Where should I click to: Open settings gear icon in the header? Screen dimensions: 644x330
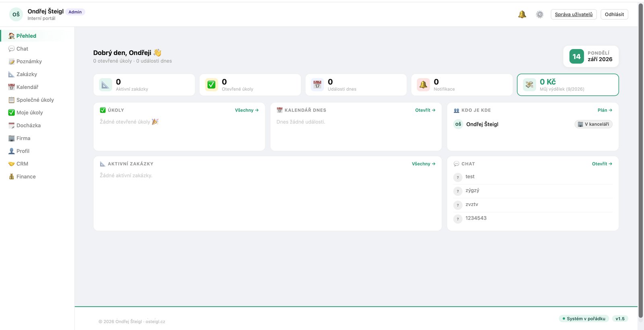540,14
